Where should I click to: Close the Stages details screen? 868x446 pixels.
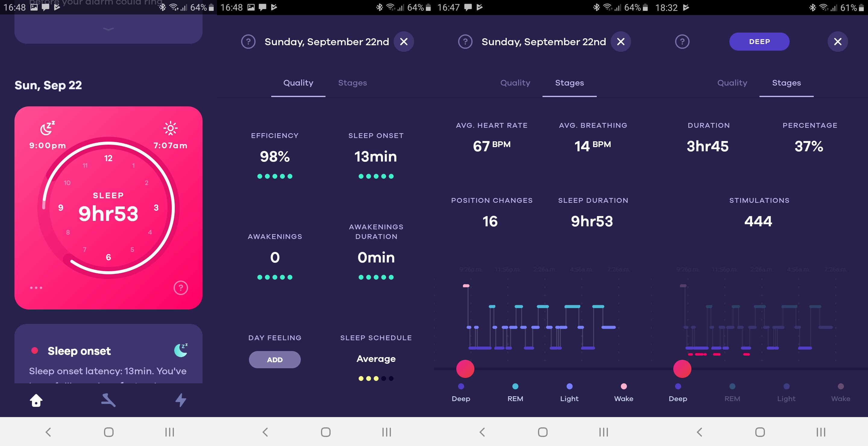(621, 42)
